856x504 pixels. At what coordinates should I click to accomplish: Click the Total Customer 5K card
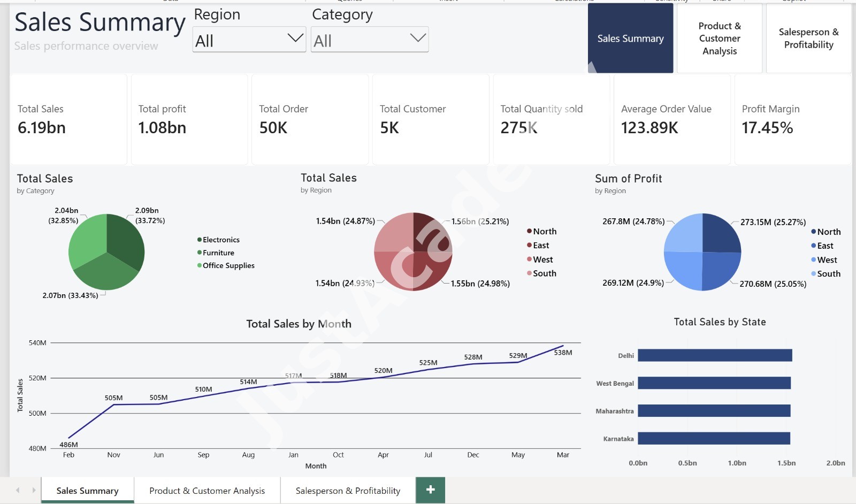point(431,119)
